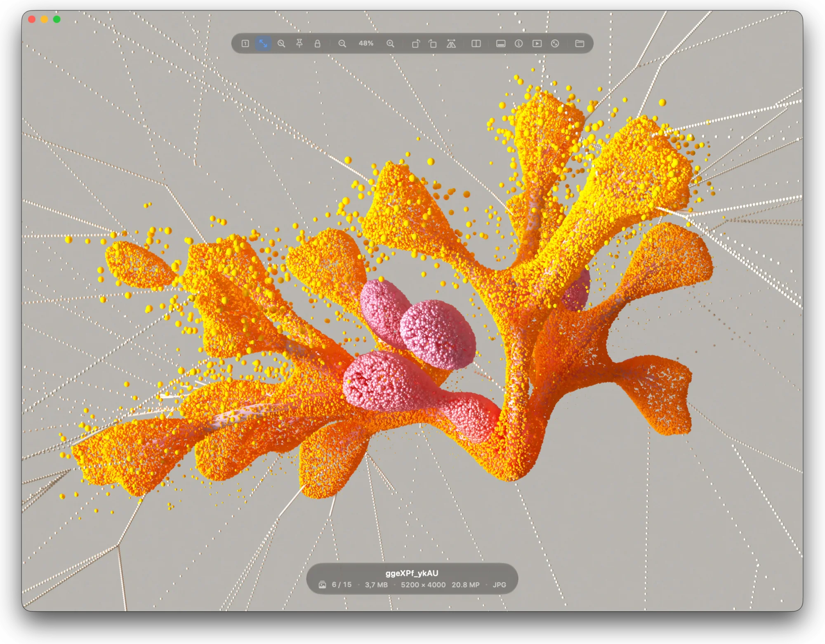Toggle the fit-to-window scaling button
This screenshot has height=644, width=825.
pyautogui.click(x=263, y=43)
